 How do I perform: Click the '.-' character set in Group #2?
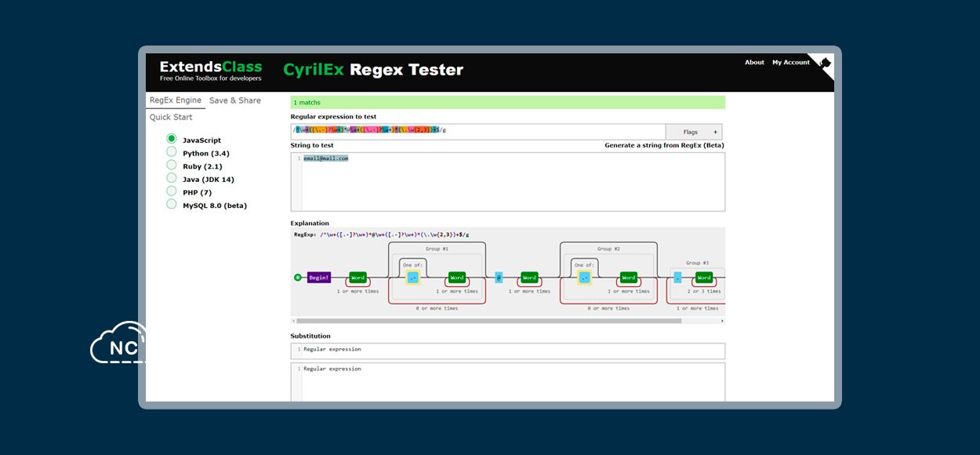point(584,278)
